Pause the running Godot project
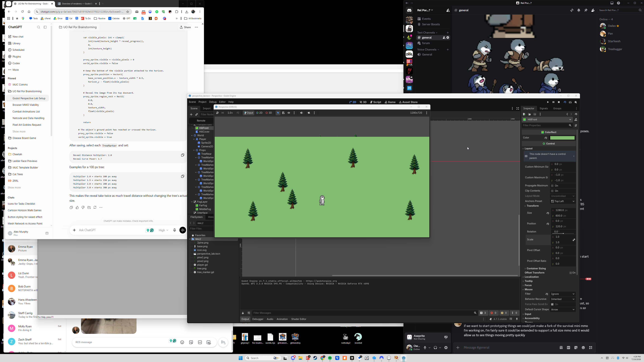 click(x=553, y=102)
